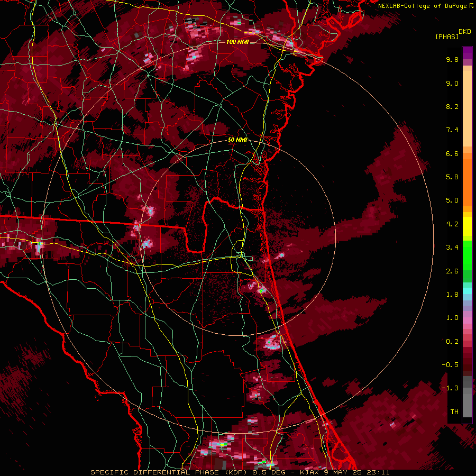Click the 4.2 scale value

(x=452, y=224)
